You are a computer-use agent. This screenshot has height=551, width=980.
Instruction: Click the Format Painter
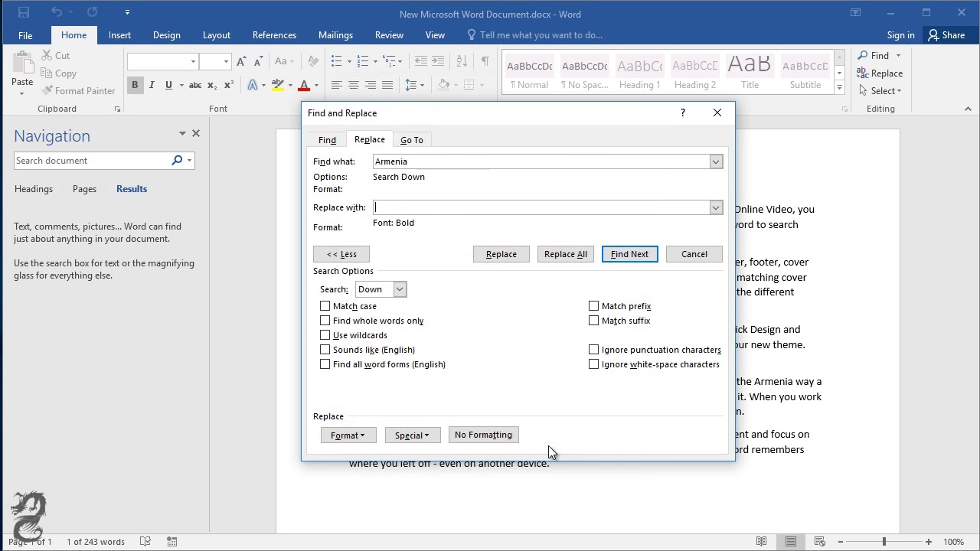click(x=78, y=91)
